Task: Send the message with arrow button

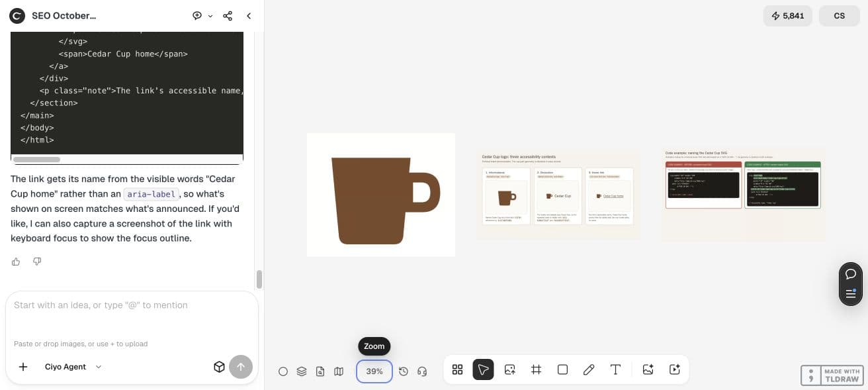Action: [x=241, y=367]
